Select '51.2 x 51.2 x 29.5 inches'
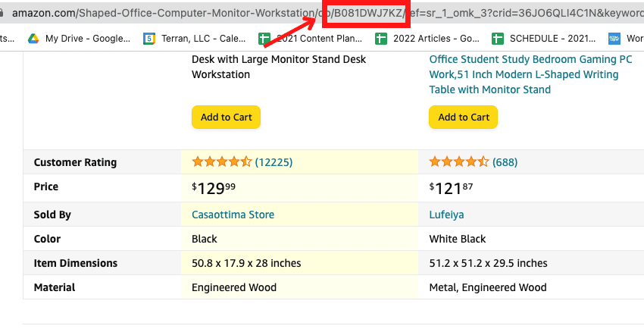The width and height of the screenshot is (644, 329). coord(489,263)
